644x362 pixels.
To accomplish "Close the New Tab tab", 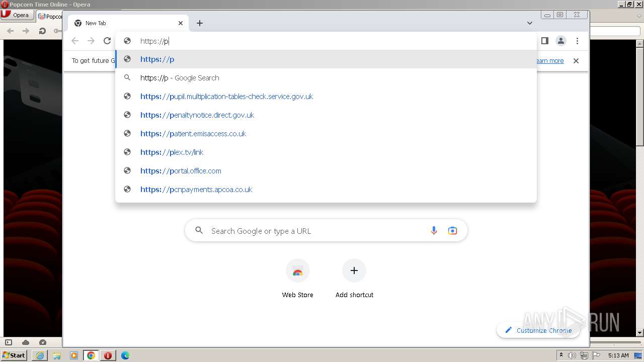I will click(181, 23).
